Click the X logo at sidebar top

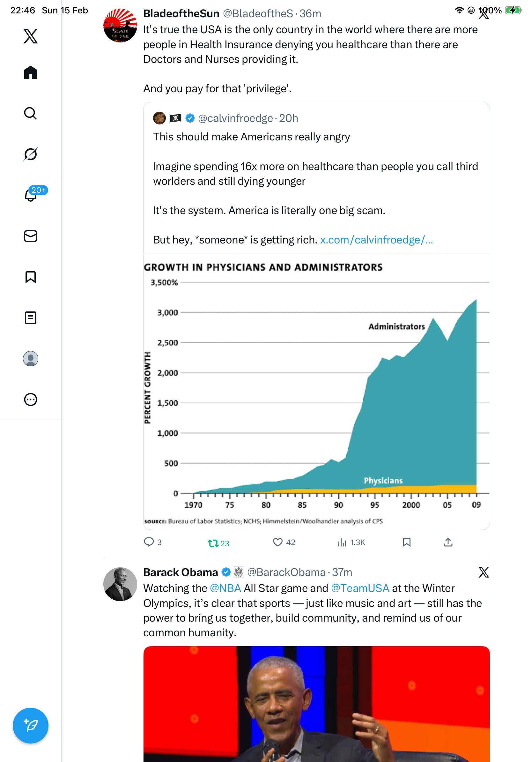(x=31, y=36)
